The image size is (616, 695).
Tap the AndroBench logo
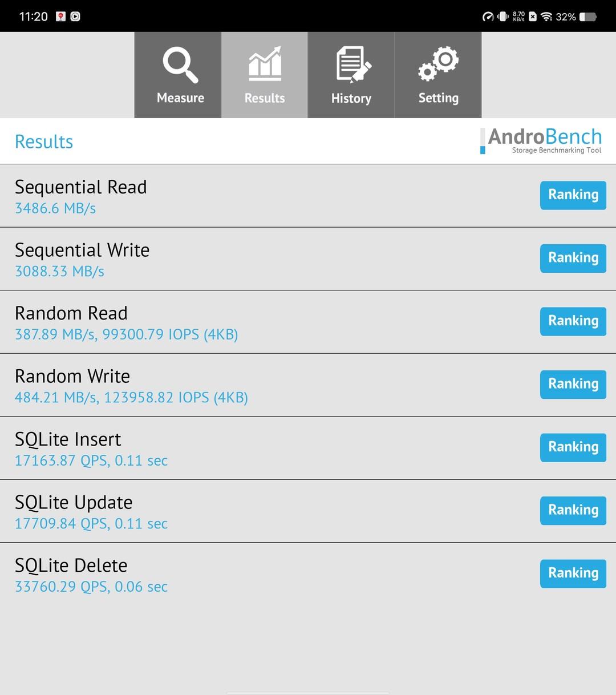pos(541,141)
